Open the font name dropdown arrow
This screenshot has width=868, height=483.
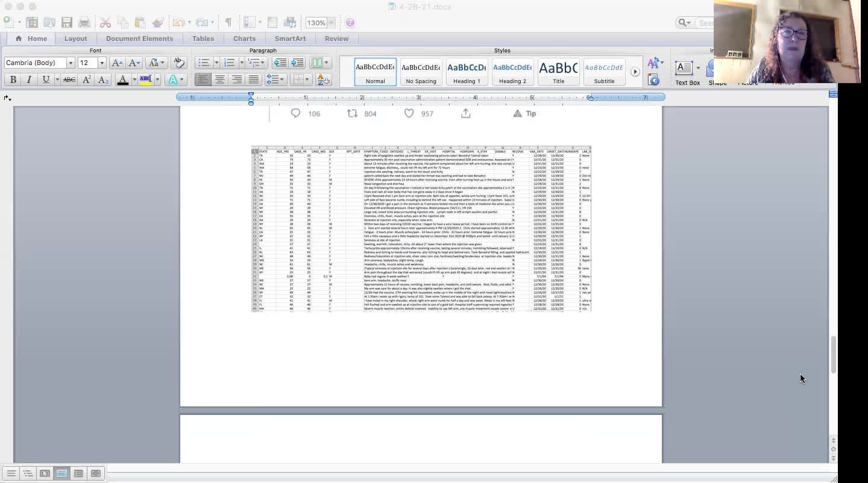pyautogui.click(x=70, y=63)
